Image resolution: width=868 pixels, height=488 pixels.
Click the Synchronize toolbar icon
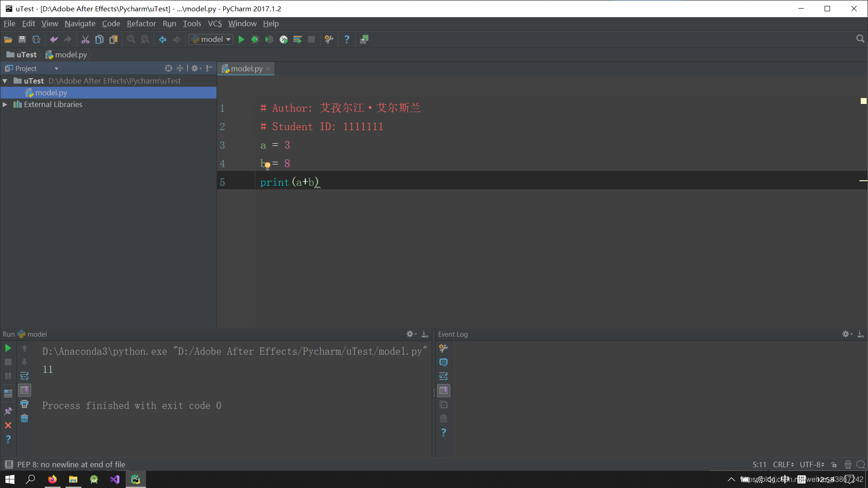tap(36, 40)
